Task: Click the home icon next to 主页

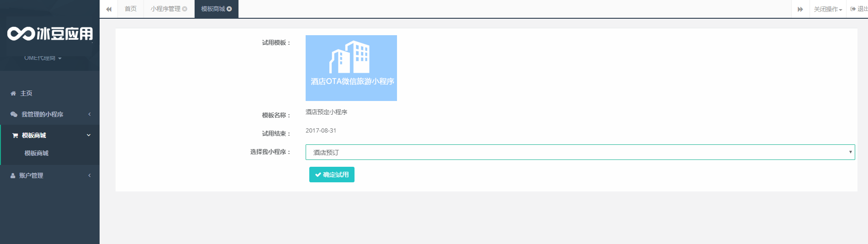Action: coord(13,93)
